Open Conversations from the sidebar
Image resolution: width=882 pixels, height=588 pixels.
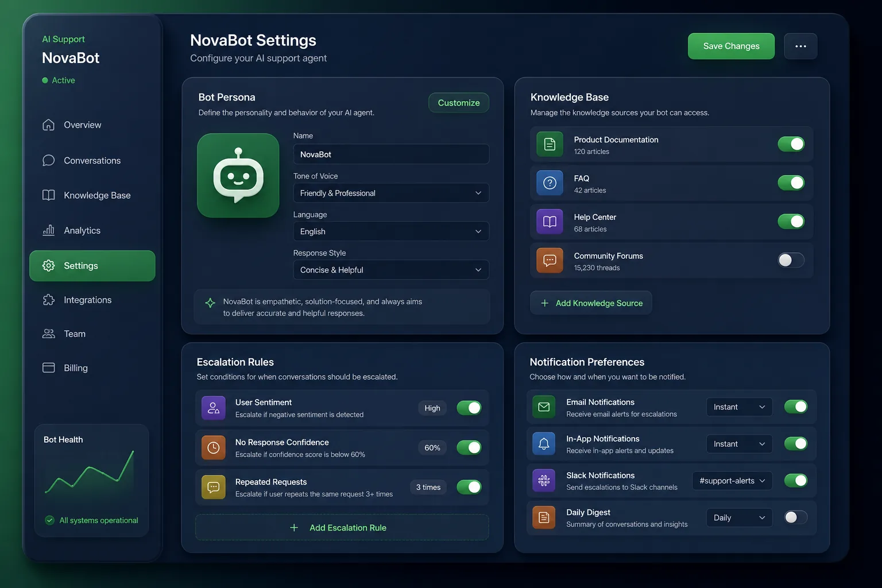(92, 160)
